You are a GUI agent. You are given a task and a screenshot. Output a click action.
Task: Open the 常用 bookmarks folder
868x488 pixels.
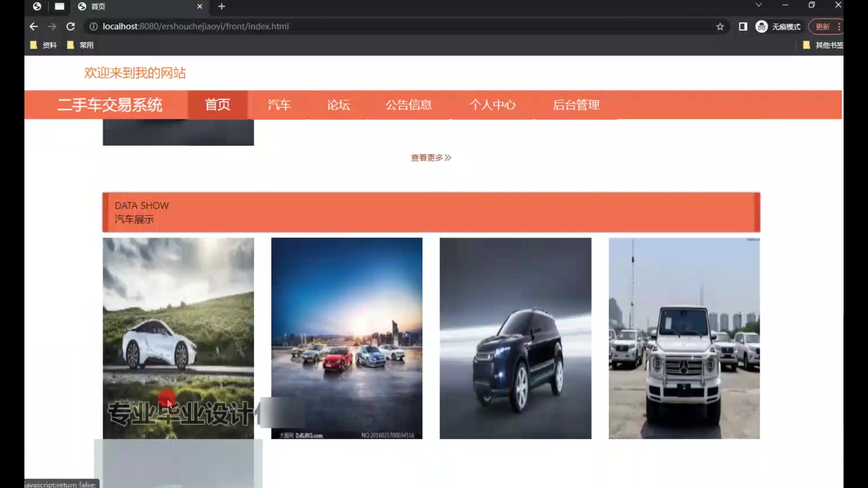tap(80, 45)
